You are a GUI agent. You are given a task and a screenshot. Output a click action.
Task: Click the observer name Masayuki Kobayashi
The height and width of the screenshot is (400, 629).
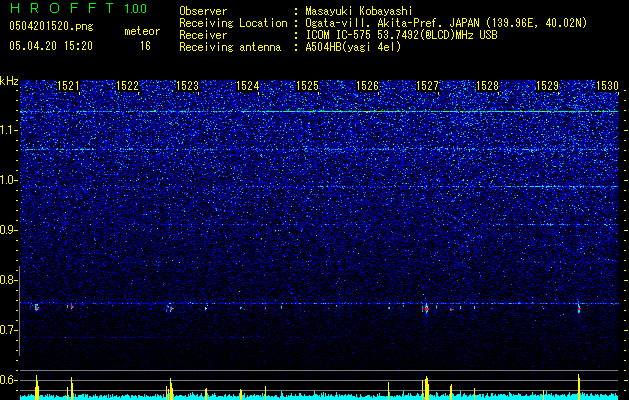tap(359, 11)
